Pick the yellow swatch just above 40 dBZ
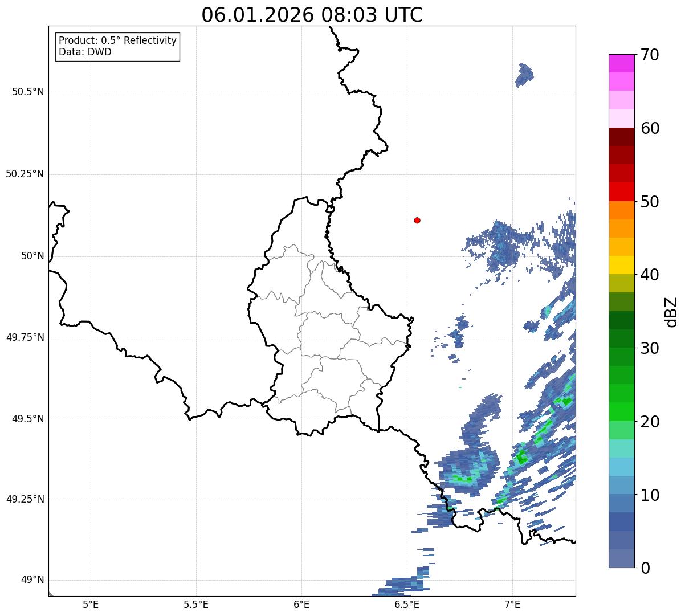The height and width of the screenshot is (616, 685). [x=621, y=265]
